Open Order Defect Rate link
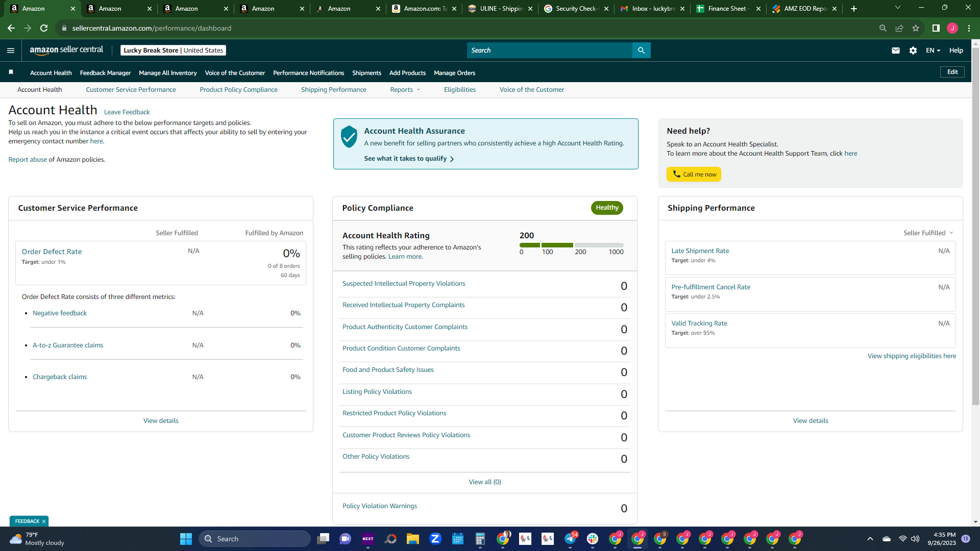 [x=52, y=252]
